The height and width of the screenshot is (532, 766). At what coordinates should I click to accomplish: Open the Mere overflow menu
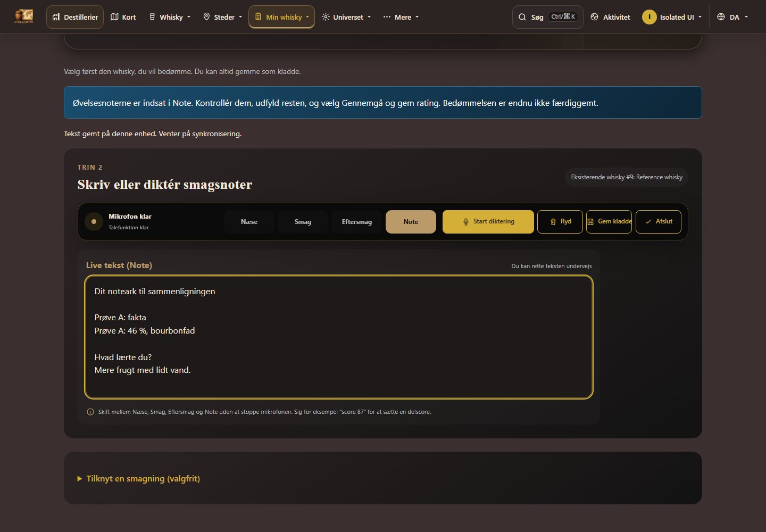401,17
